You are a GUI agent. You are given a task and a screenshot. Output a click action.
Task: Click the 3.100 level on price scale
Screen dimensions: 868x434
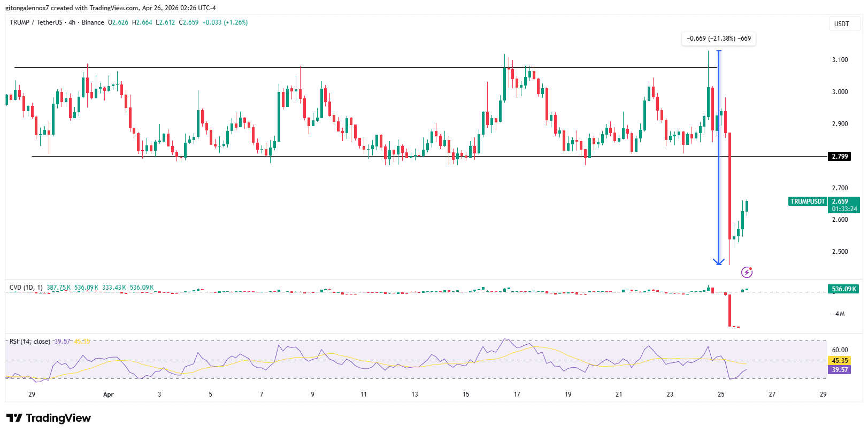coord(840,60)
